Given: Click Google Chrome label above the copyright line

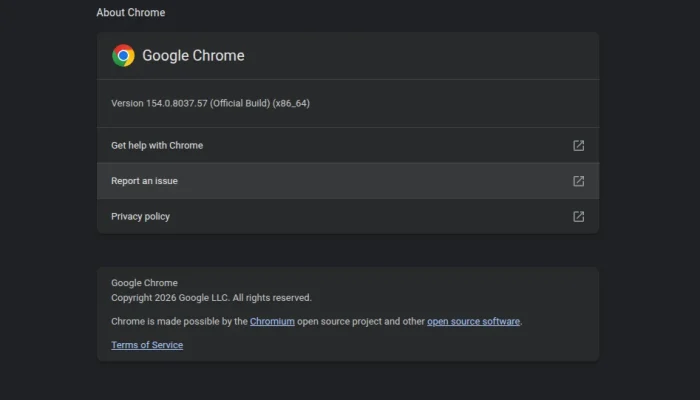Looking at the screenshot, I should click(x=144, y=283).
